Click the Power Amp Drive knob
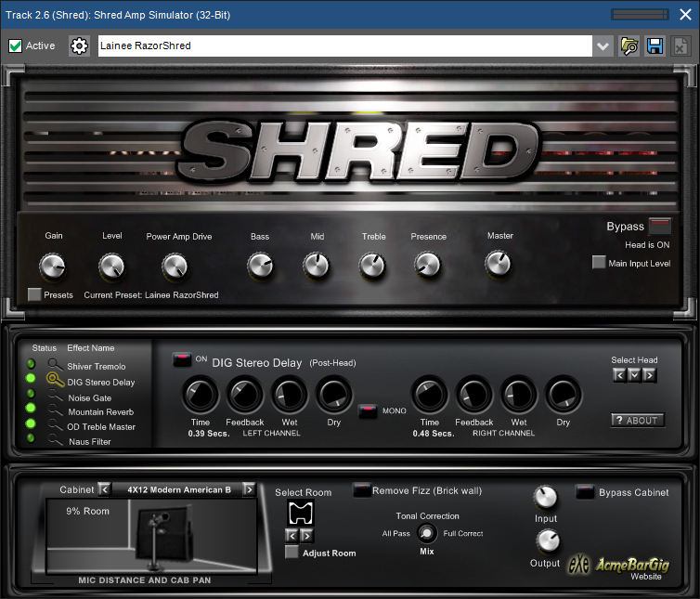 click(x=175, y=267)
